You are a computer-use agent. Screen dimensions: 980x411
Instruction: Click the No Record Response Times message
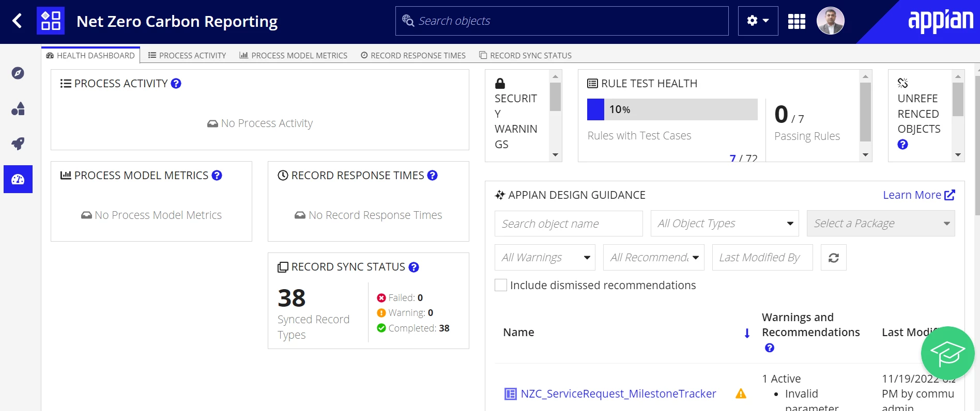369,215
